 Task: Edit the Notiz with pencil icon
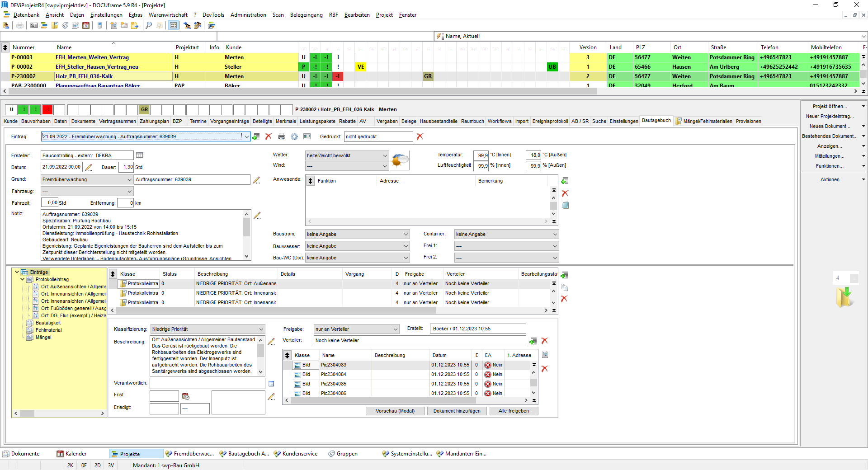tap(257, 216)
